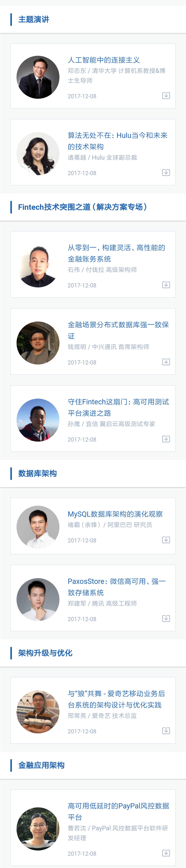Download slides for the Hulu 技术架构 talk
This screenshot has height=868, width=186.
pyautogui.click(x=166, y=172)
